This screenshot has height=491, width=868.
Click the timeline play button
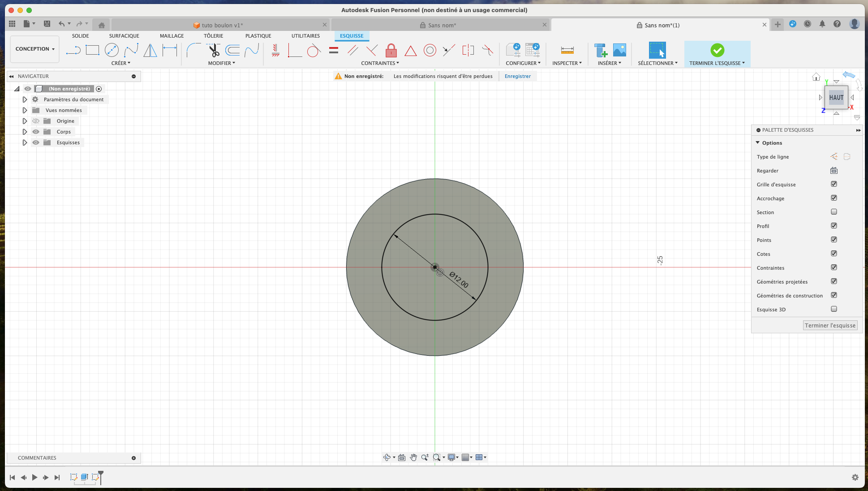34,478
